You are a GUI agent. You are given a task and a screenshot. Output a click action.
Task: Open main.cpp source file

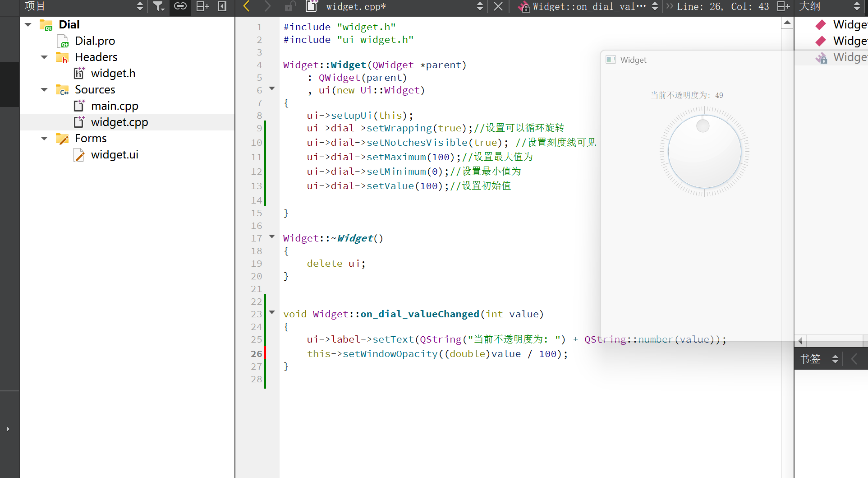click(x=115, y=106)
